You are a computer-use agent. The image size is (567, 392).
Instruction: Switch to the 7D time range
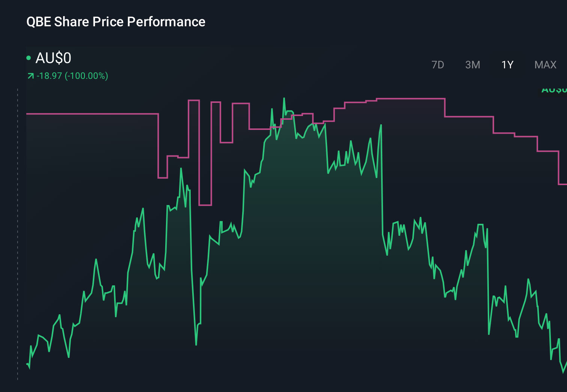(x=437, y=65)
